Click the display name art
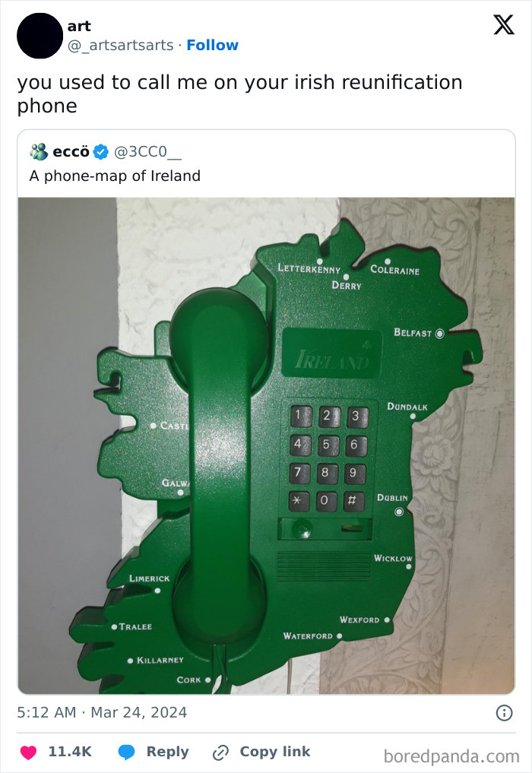Viewport: 532px width, 773px height. (81, 25)
